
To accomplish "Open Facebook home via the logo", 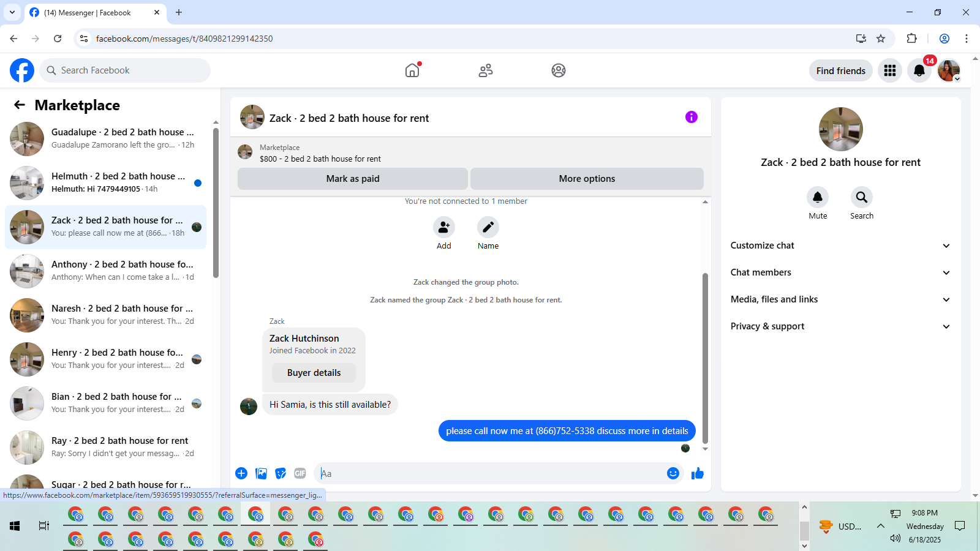I will 22,70.
